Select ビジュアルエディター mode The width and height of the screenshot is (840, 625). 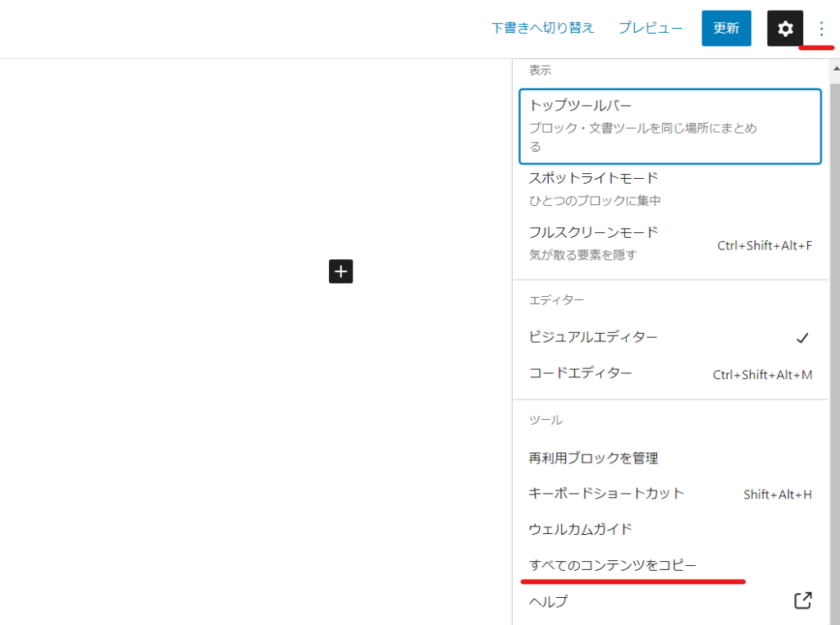[x=594, y=337]
